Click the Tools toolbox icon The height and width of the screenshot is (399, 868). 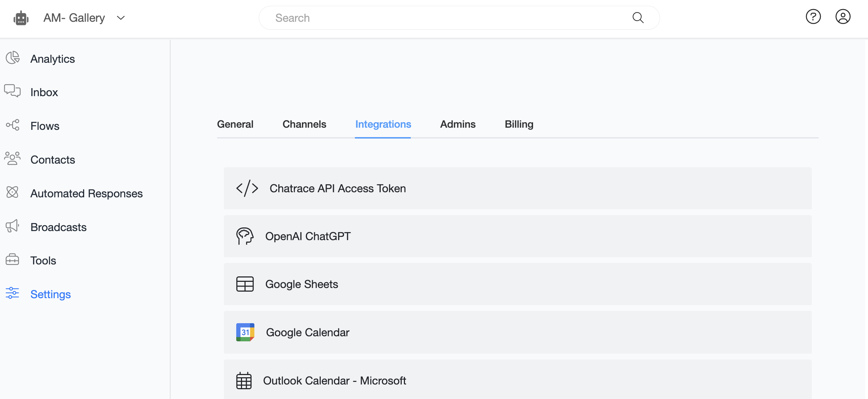coord(12,260)
